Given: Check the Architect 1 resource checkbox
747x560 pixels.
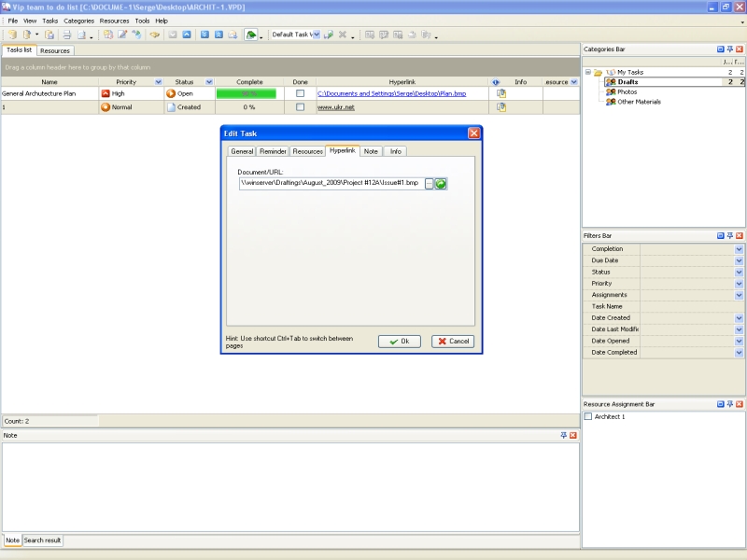Looking at the screenshot, I should coord(588,416).
